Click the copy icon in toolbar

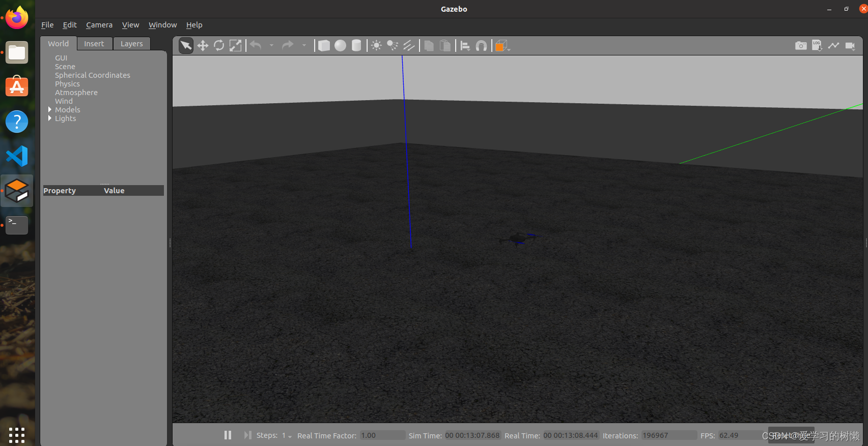click(429, 46)
